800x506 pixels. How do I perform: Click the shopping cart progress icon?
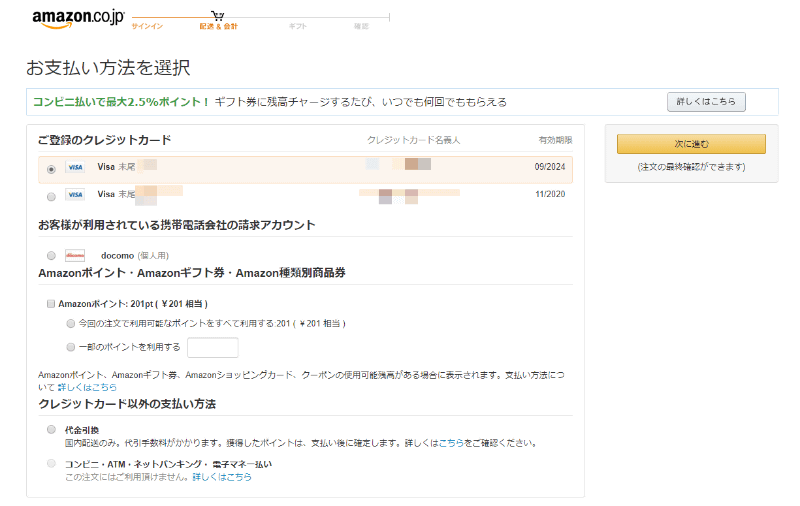click(218, 16)
